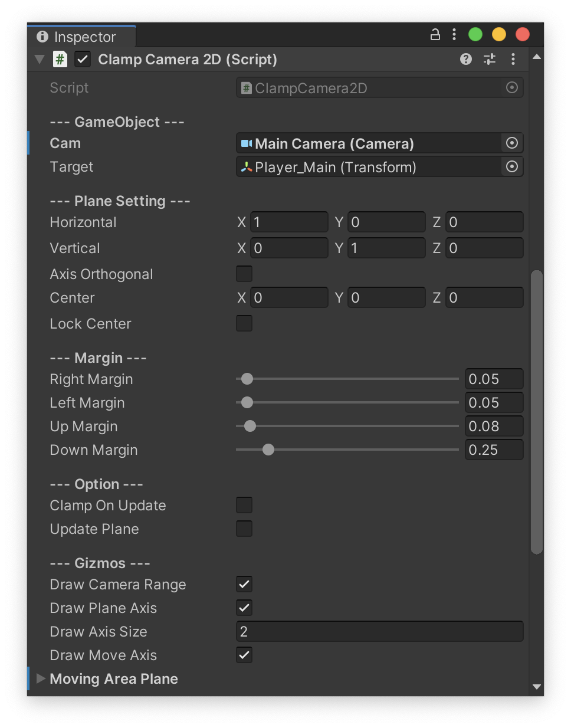Open the component presets icon
571x728 pixels.
pos(490,59)
